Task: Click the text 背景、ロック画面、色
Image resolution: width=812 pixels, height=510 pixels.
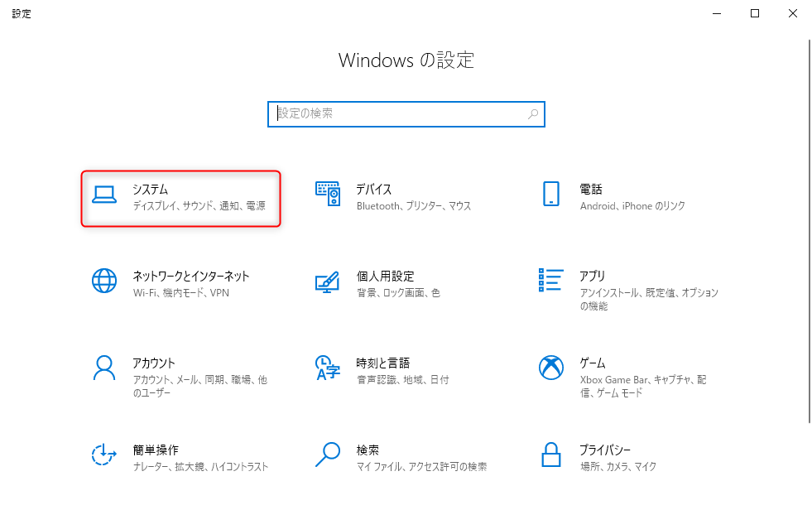Action: click(398, 293)
